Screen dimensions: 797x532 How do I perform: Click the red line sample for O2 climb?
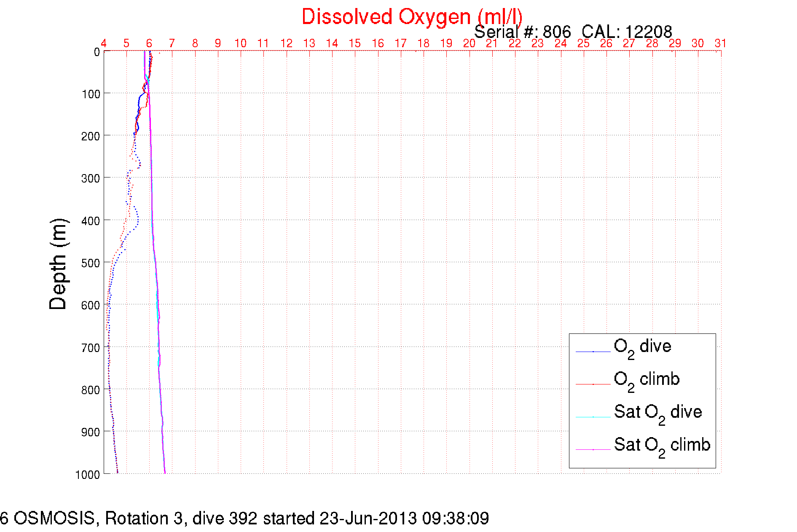tap(593, 384)
